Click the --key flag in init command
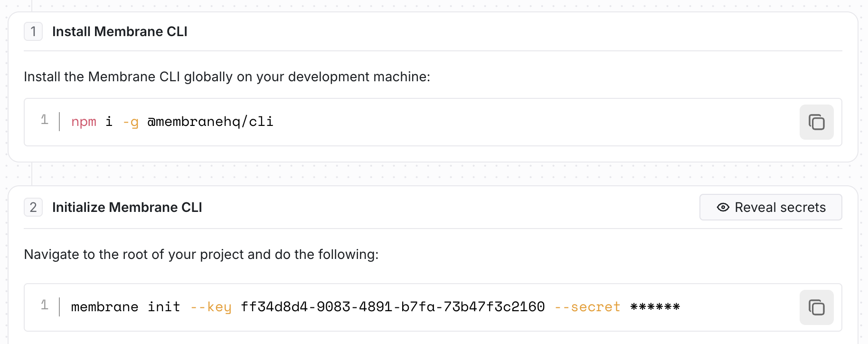The height and width of the screenshot is (344, 868). [211, 307]
